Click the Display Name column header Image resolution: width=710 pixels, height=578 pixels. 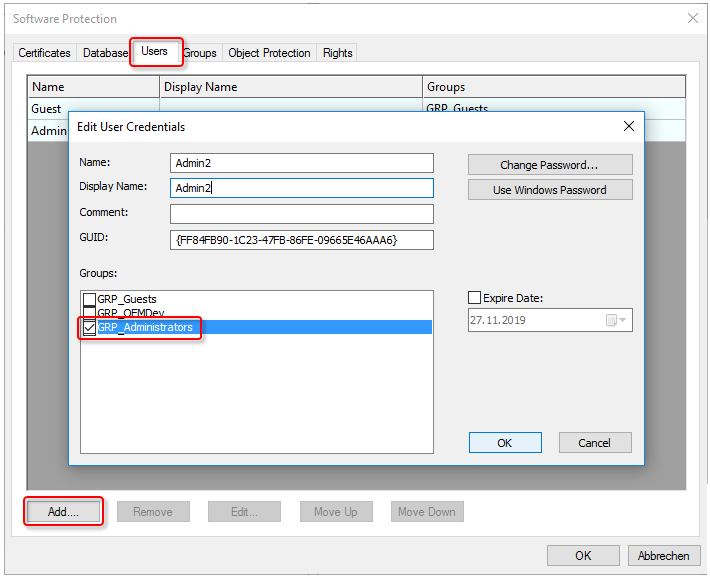coord(291,87)
